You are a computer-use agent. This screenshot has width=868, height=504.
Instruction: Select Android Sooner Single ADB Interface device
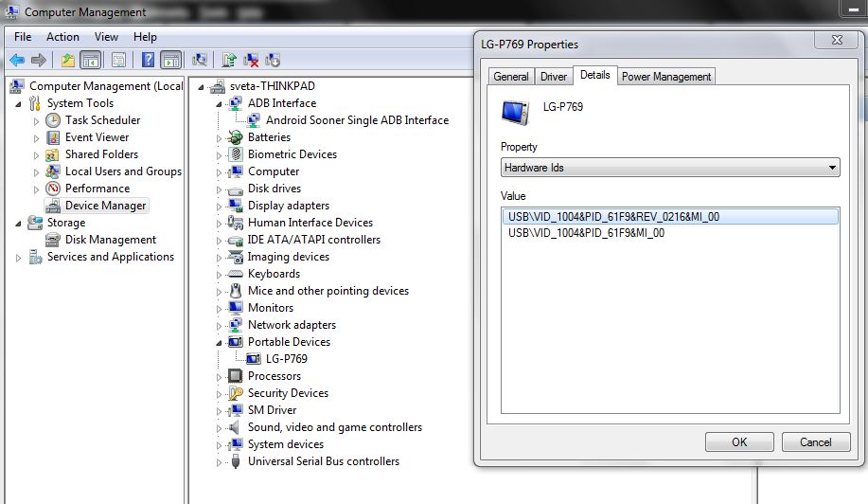click(x=357, y=120)
